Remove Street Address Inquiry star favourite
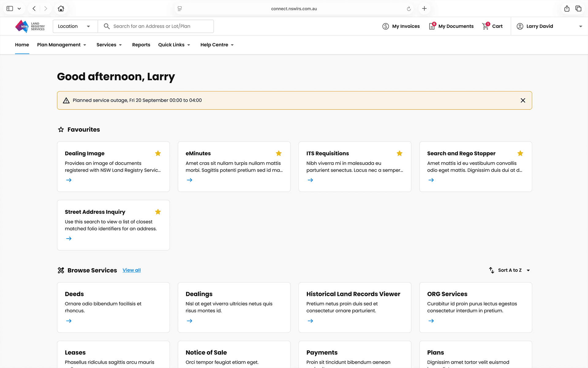This screenshot has height=368, width=588. click(x=158, y=212)
